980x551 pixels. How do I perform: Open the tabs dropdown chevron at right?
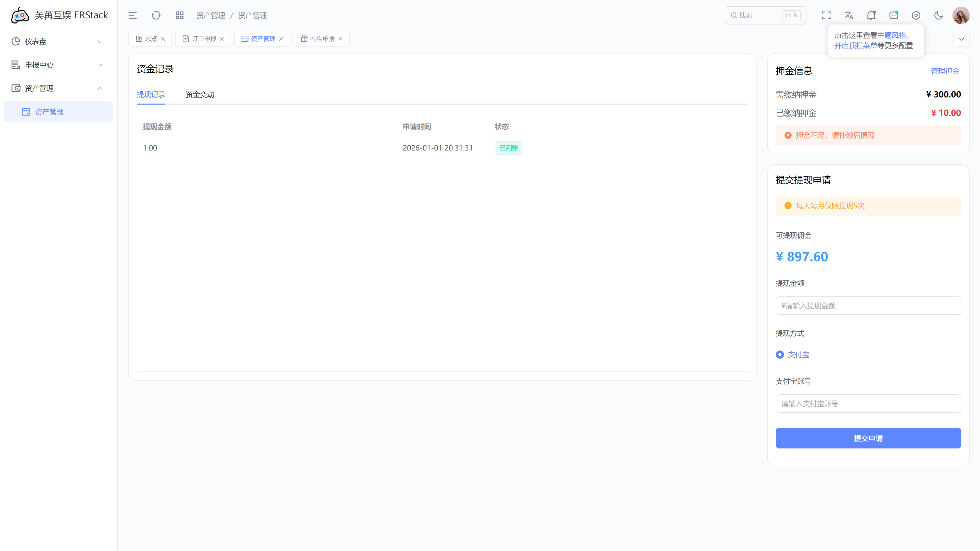[x=961, y=39]
